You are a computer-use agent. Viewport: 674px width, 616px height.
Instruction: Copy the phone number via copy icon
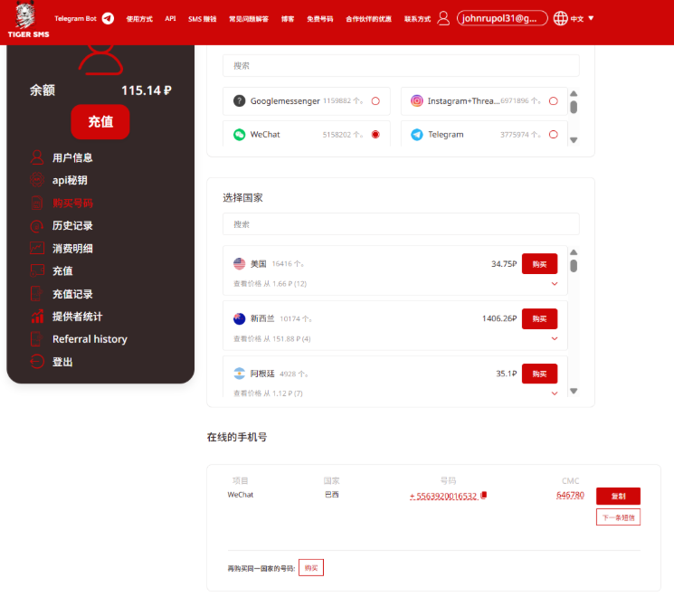click(x=484, y=495)
